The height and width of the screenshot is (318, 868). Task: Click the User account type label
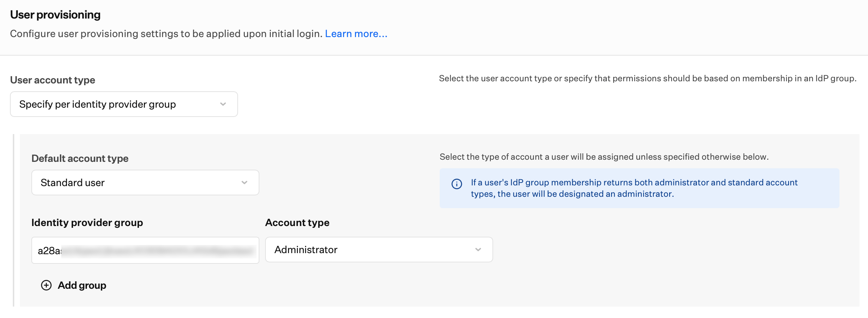coord(53,80)
